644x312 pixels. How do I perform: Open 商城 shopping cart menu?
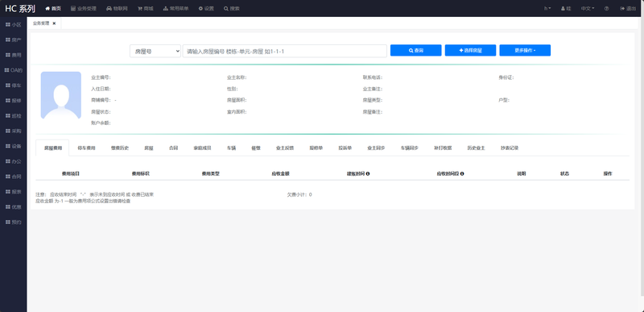click(x=146, y=8)
